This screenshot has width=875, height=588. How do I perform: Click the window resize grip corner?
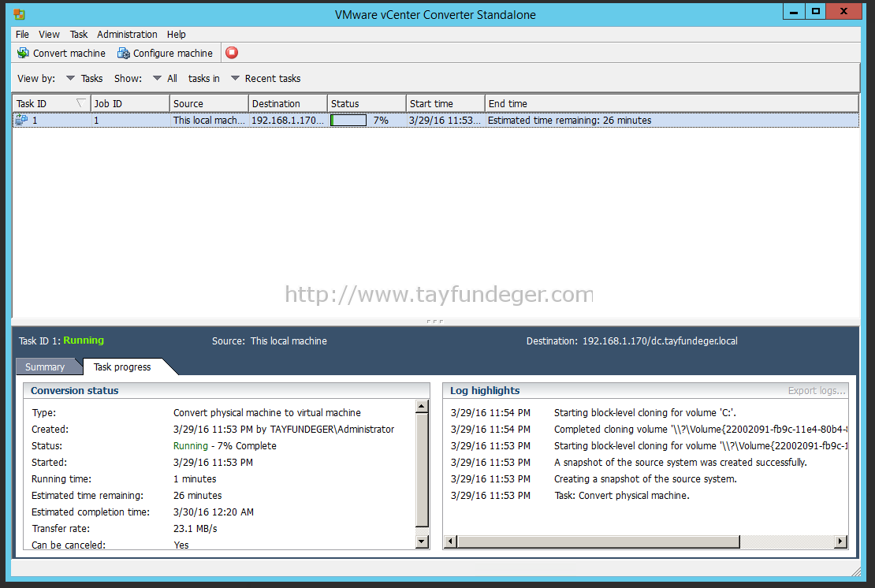857,571
